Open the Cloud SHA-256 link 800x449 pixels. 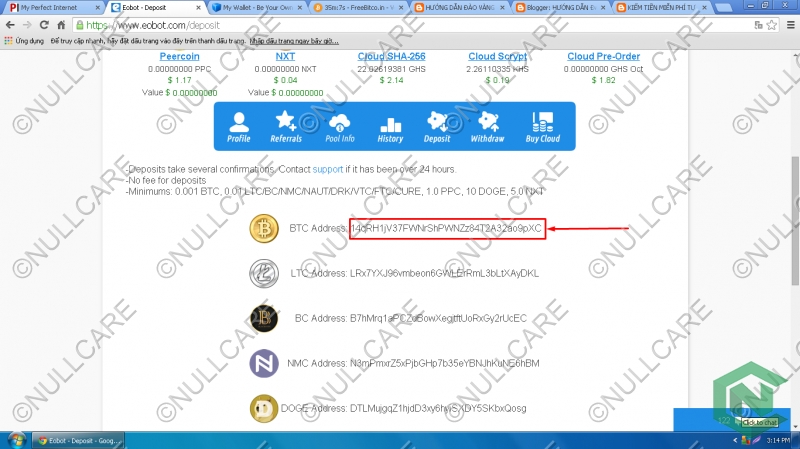(x=392, y=56)
